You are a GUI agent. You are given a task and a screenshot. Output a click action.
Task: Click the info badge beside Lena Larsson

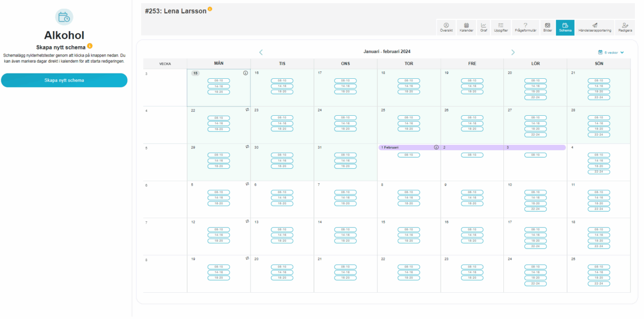pos(210,9)
